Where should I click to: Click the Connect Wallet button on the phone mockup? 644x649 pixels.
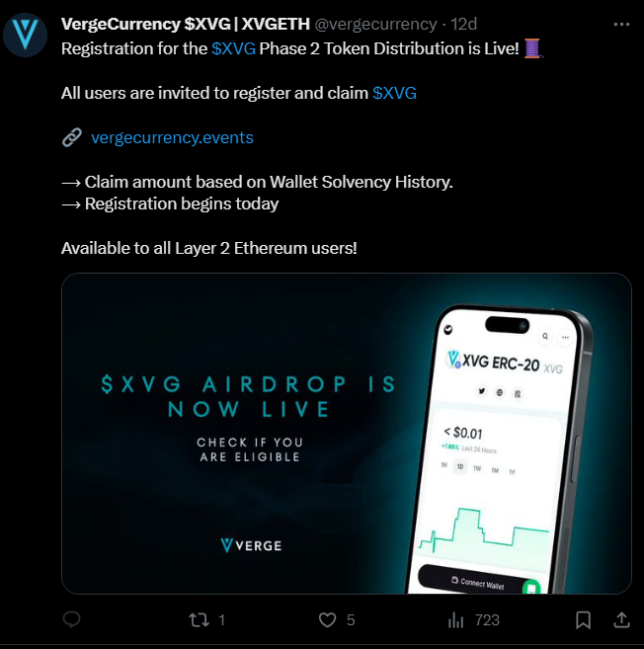click(x=477, y=582)
